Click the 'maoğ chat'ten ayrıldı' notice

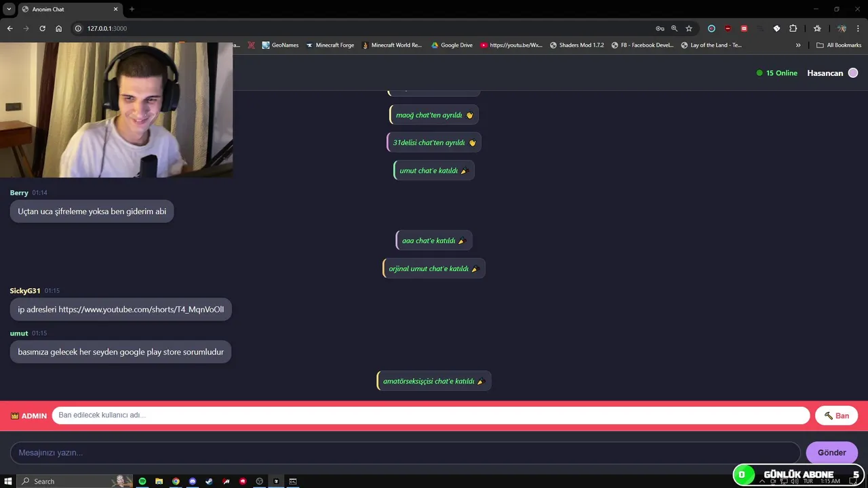coord(433,115)
